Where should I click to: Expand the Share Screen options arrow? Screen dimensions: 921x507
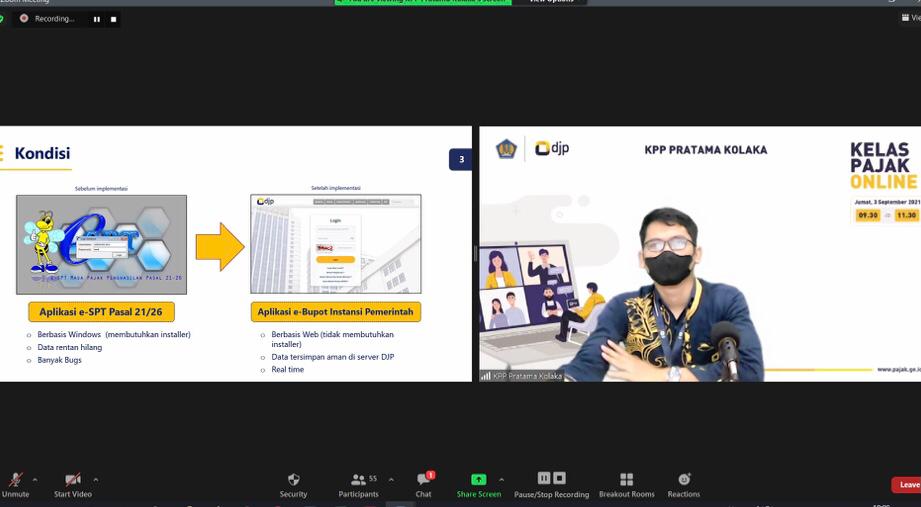click(502, 479)
